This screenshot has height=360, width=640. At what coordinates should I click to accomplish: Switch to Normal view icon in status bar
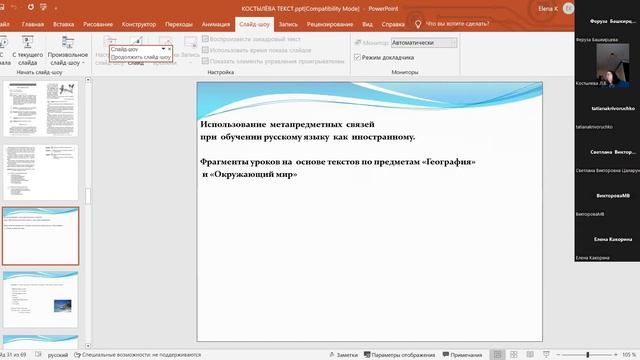coord(498,355)
